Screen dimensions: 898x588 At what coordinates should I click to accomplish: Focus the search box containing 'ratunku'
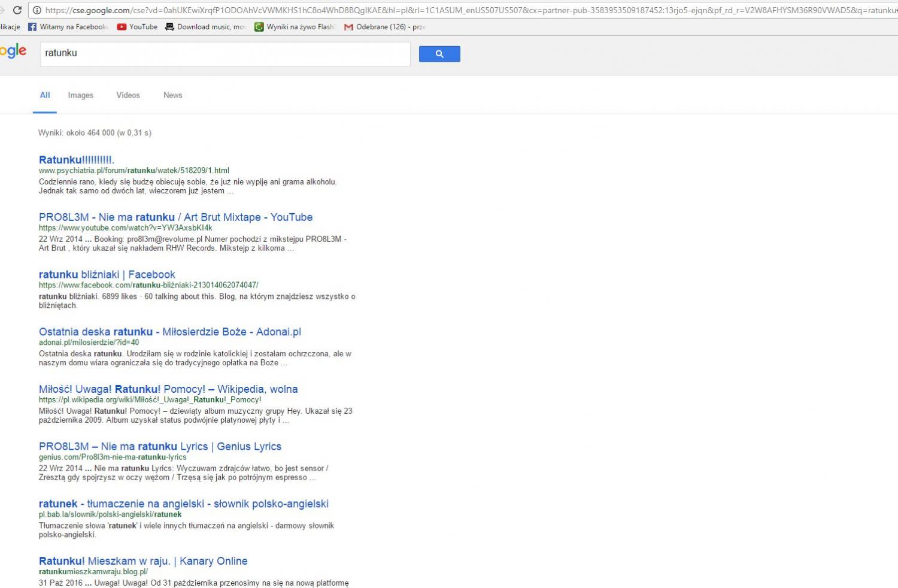pyautogui.click(x=224, y=53)
